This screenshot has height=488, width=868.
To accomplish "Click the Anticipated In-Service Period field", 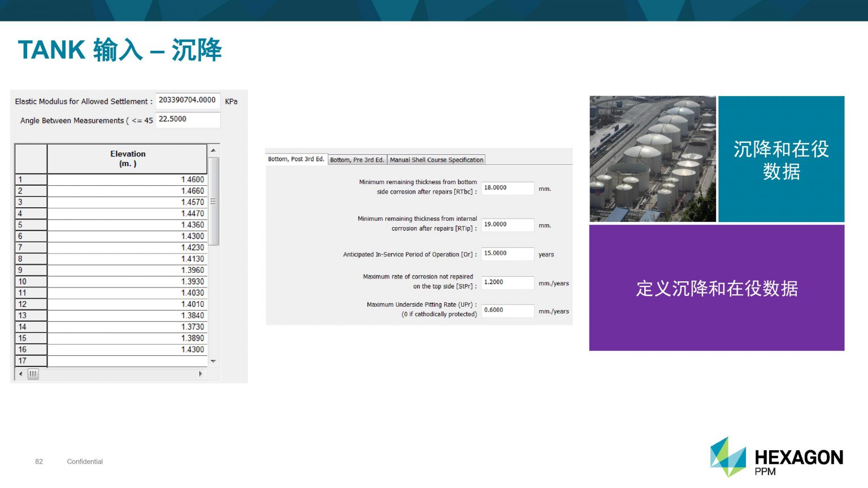I will 507,254.
